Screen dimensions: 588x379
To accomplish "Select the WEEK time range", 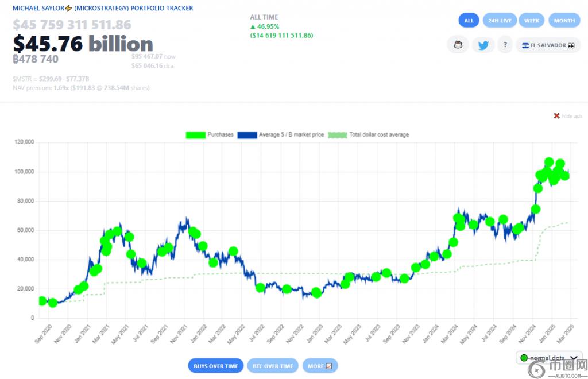I will pyautogui.click(x=531, y=20).
